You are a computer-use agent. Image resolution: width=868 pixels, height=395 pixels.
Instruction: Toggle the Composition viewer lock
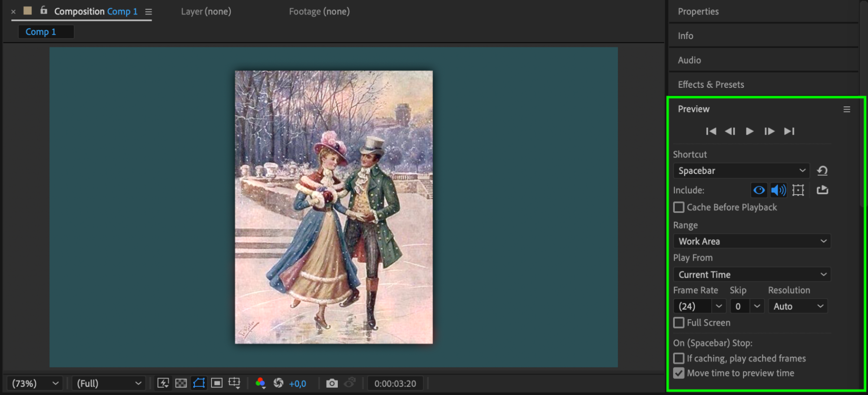[x=43, y=10]
